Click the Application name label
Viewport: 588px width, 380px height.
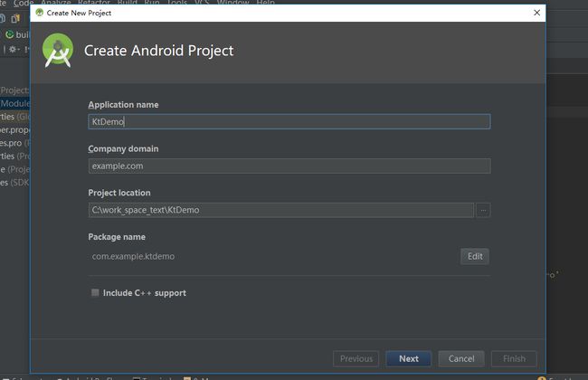coord(123,105)
